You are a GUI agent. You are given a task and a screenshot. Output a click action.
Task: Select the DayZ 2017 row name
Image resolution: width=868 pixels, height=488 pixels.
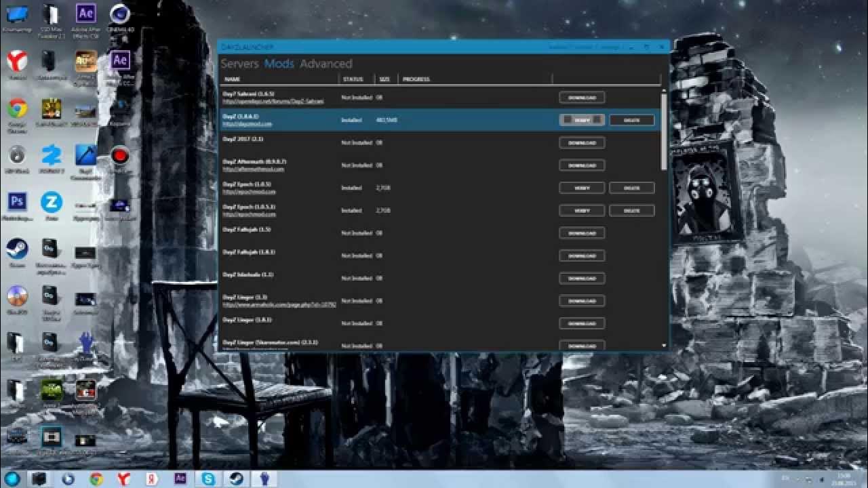(x=243, y=139)
